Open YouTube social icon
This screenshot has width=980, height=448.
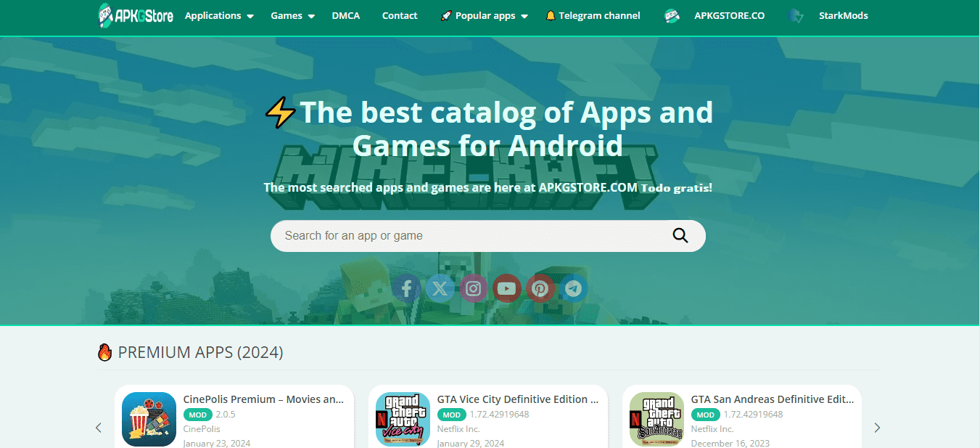coord(507,289)
